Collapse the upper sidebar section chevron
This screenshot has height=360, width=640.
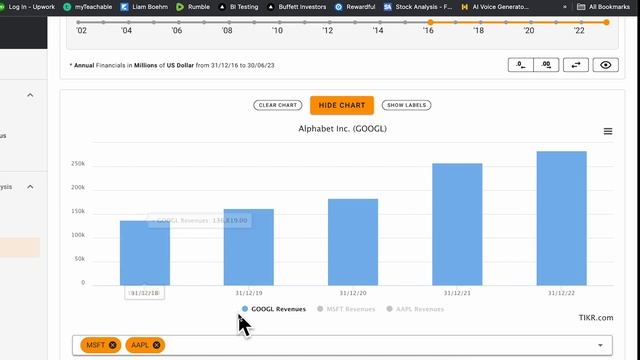(x=30, y=95)
